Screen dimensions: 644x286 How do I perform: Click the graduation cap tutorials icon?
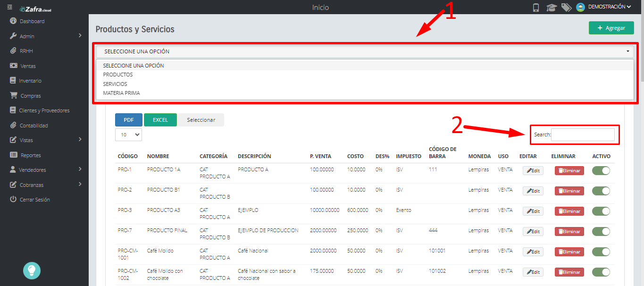point(551,7)
